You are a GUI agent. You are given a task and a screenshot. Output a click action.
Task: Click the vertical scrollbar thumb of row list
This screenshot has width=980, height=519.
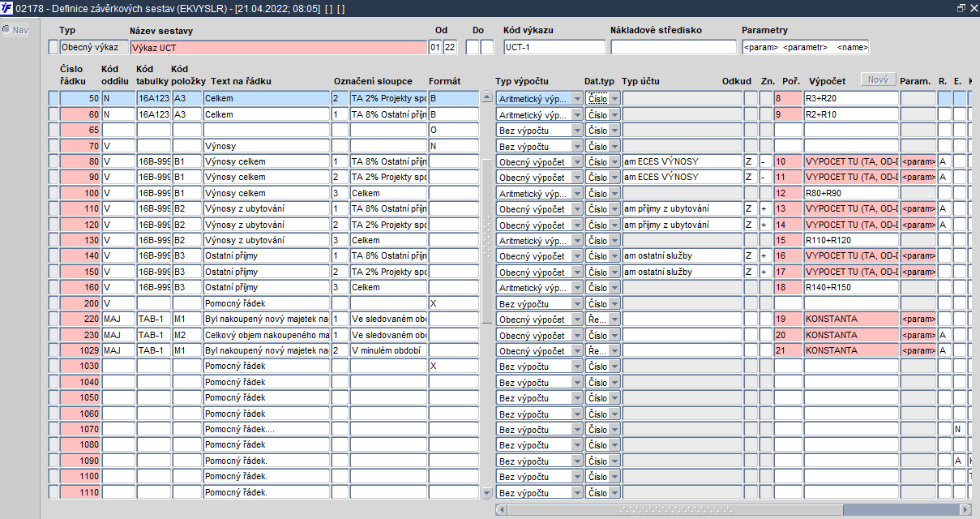coord(486,239)
